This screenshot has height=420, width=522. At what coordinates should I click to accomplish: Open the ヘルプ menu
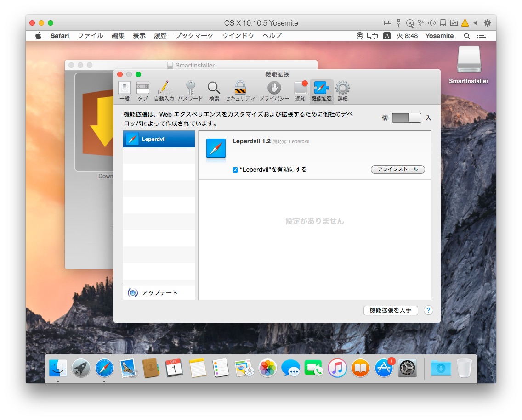click(272, 36)
